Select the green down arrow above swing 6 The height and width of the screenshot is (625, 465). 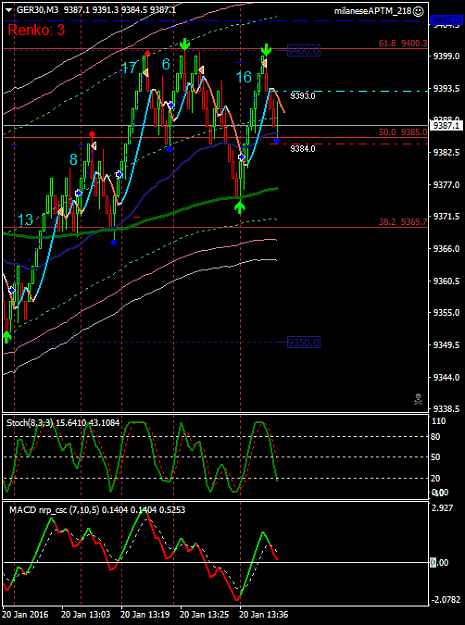click(x=184, y=44)
